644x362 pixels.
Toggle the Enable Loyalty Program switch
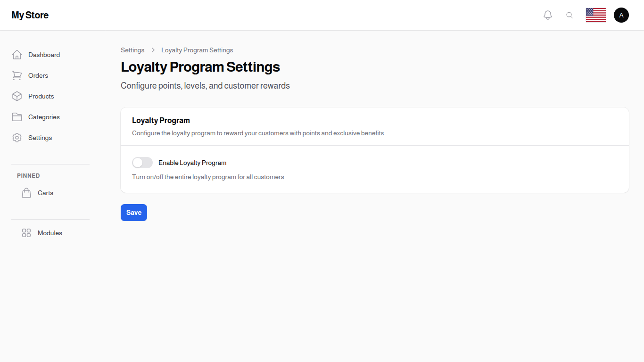coord(142,163)
